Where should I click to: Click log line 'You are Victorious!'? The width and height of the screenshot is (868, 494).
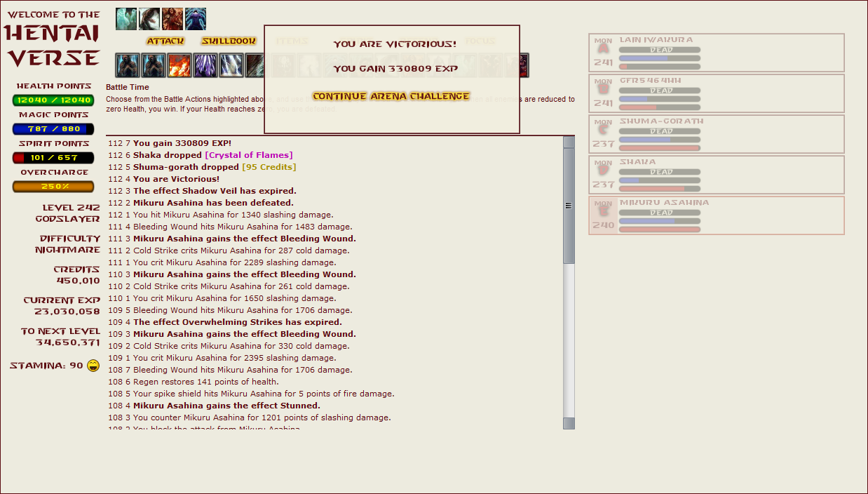pyautogui.click(x=176, y=179)
